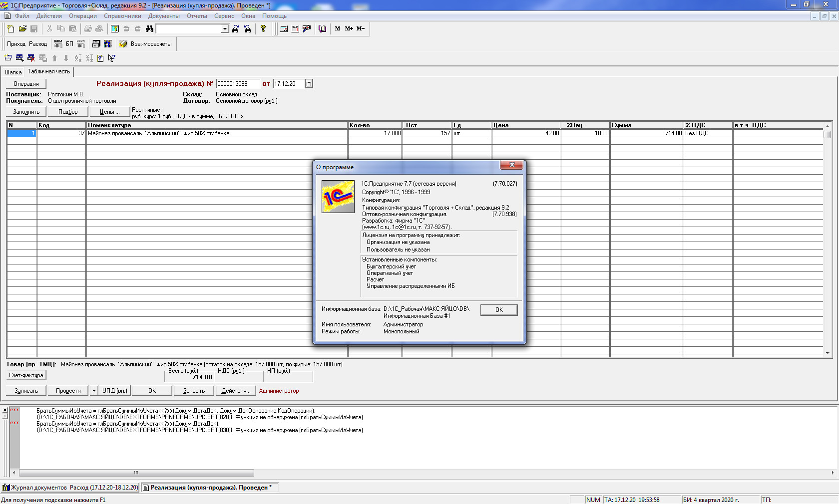839x504 pixels.
Task: Click the date picker calendar button
Action: pos(309,84)
